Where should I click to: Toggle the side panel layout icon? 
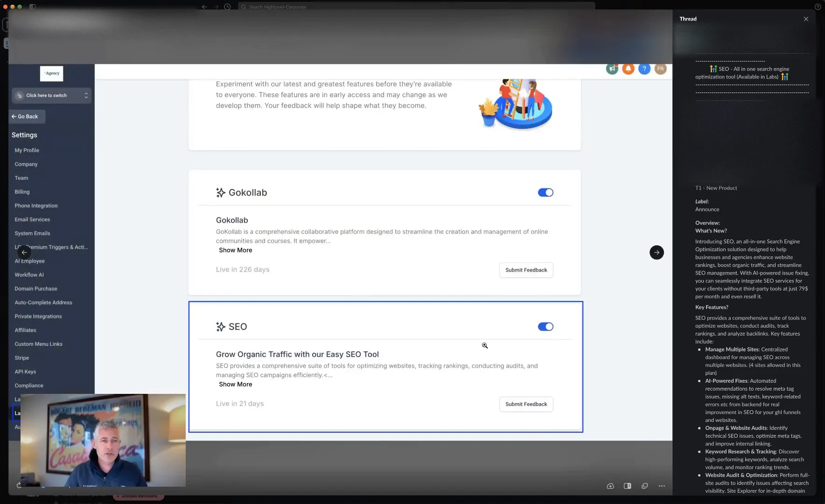point(628,486)
